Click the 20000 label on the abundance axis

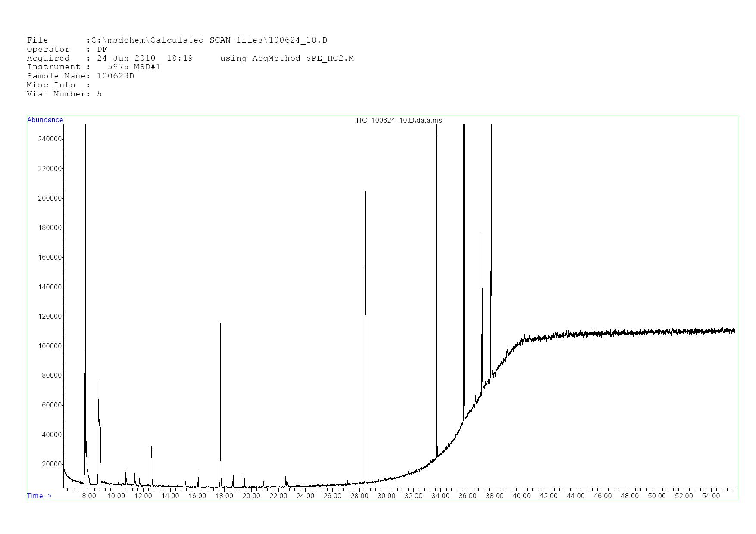pyautogui.click(x=51, y=464)
